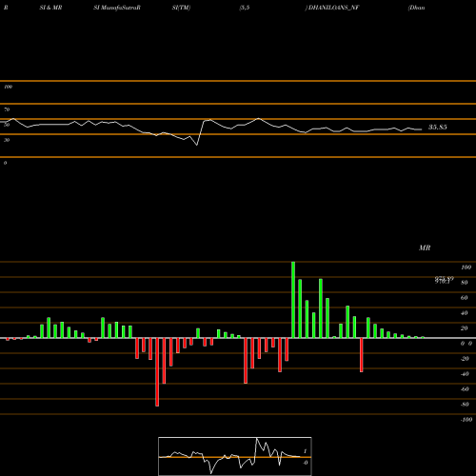
Task: Click the RSI current value 35.85 label
Action: (438, 128)
